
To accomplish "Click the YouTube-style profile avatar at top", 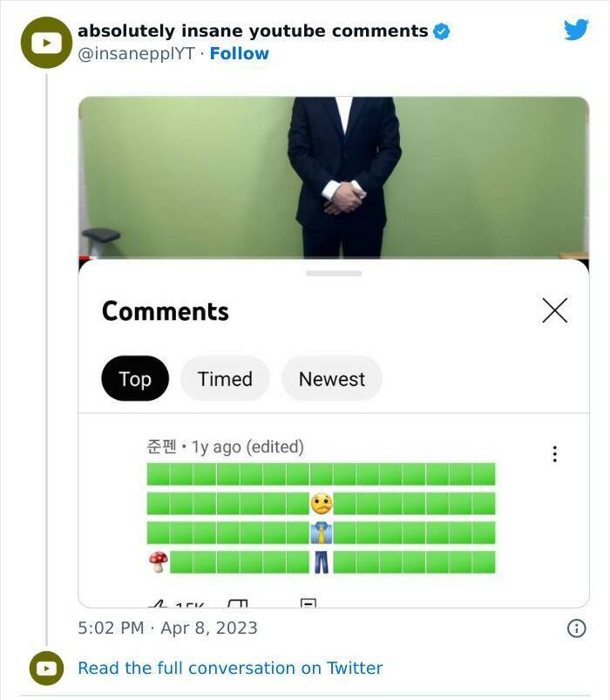I will tap(46, 43).
